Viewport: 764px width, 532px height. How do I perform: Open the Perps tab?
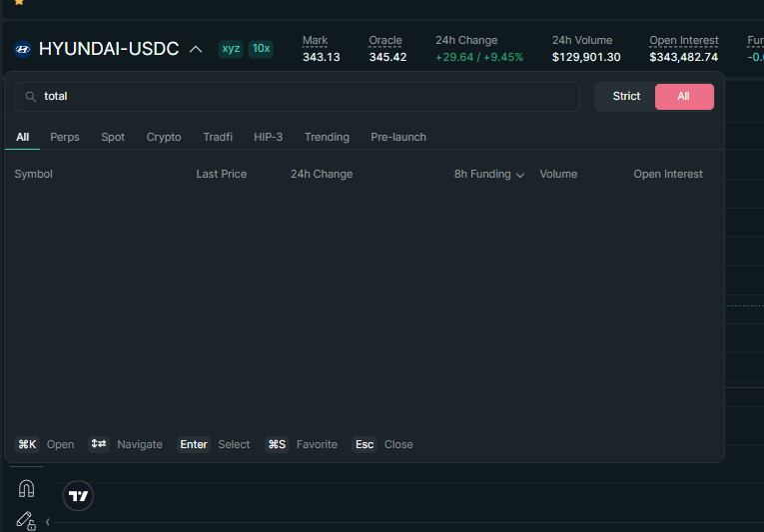click(65, 138)
